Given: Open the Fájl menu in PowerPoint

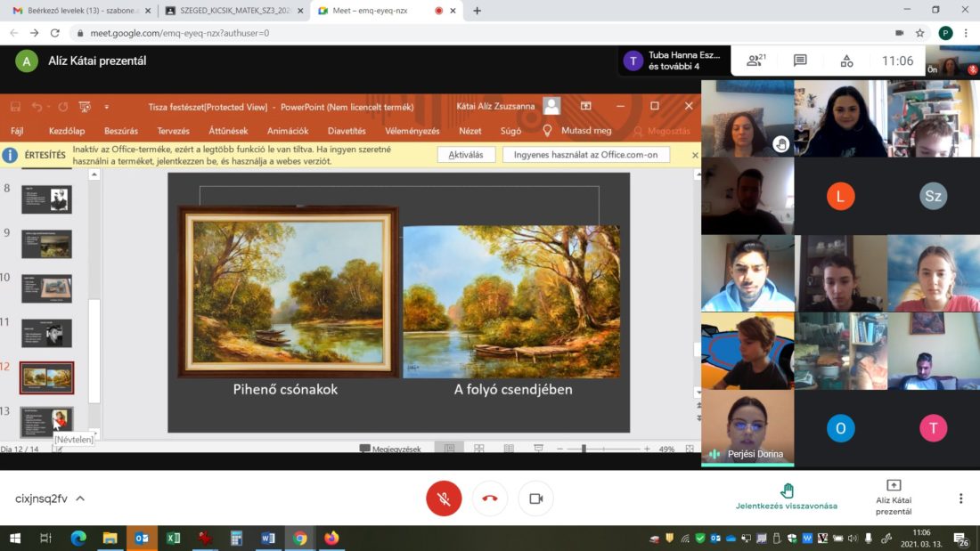Looking at the screenshot, I should coord(17,131).
